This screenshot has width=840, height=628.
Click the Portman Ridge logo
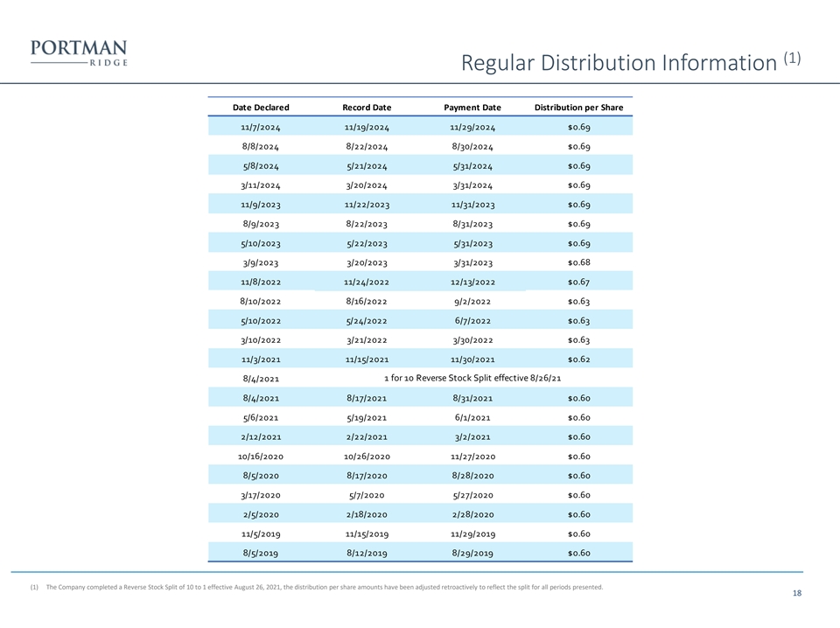[x=79, y=53]
